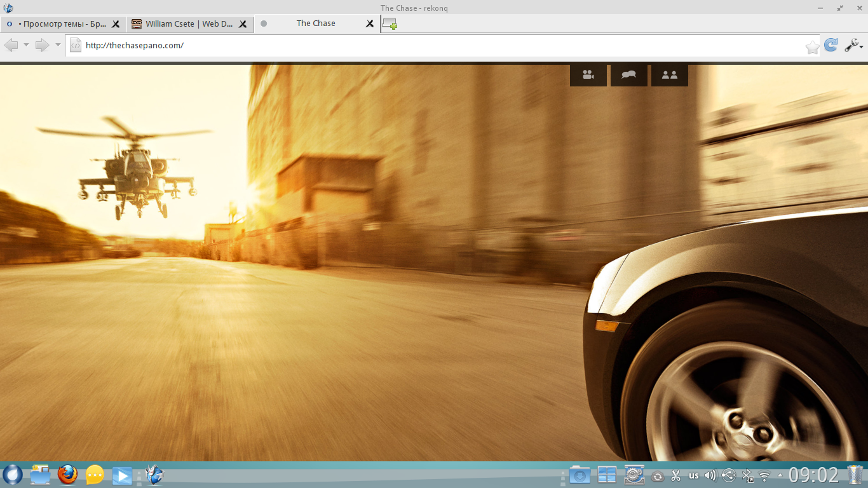Image resolution: width=868 pixels, height=488 pixels.
Task: Click the back navigation button
Action: click(11, 45)
